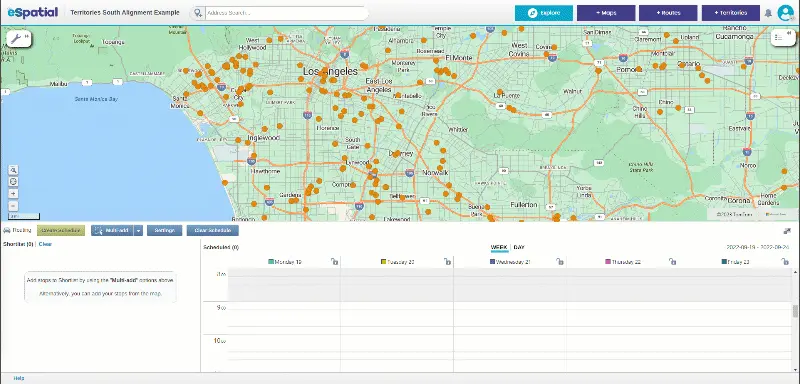Click the address search pin icon
800x384 pixels.
pos(197,13)
